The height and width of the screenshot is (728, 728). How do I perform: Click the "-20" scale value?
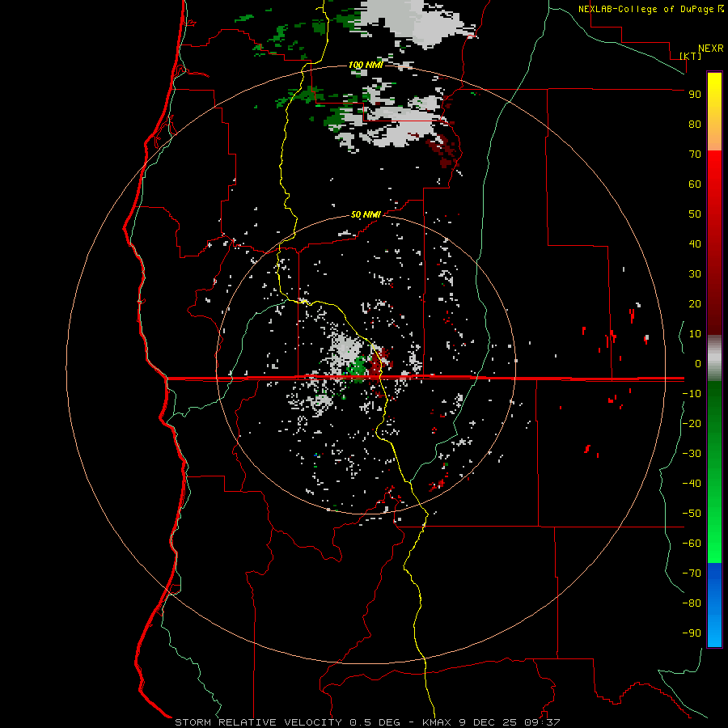pyautogui.click(x=692, y=424)
